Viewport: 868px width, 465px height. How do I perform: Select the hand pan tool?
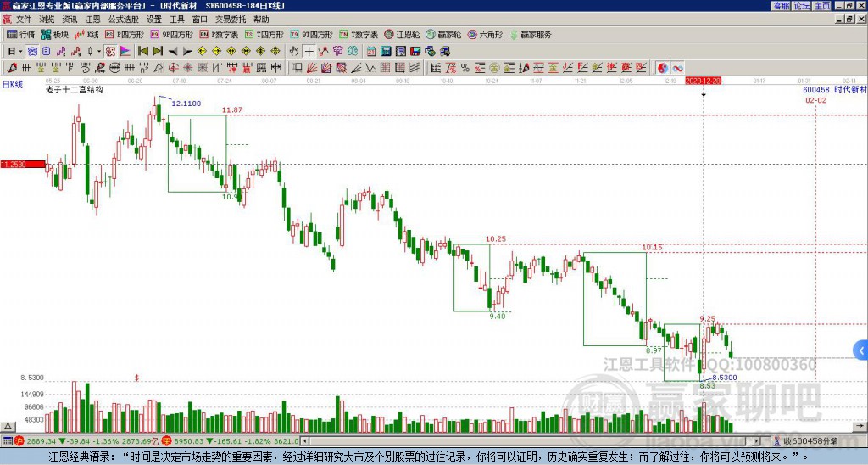[x=294, y=51]
